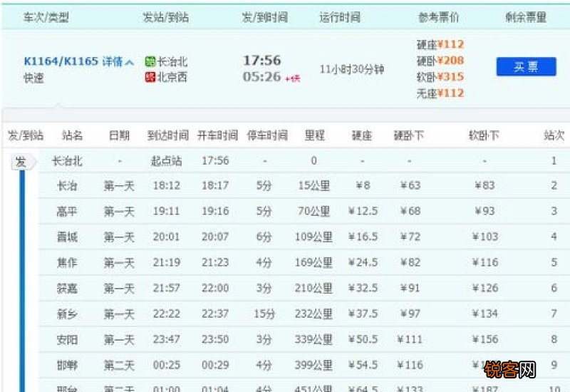570x392 pixels.
Task: Click the 长治北 station name in summary
Action: (x=172, y=61)
